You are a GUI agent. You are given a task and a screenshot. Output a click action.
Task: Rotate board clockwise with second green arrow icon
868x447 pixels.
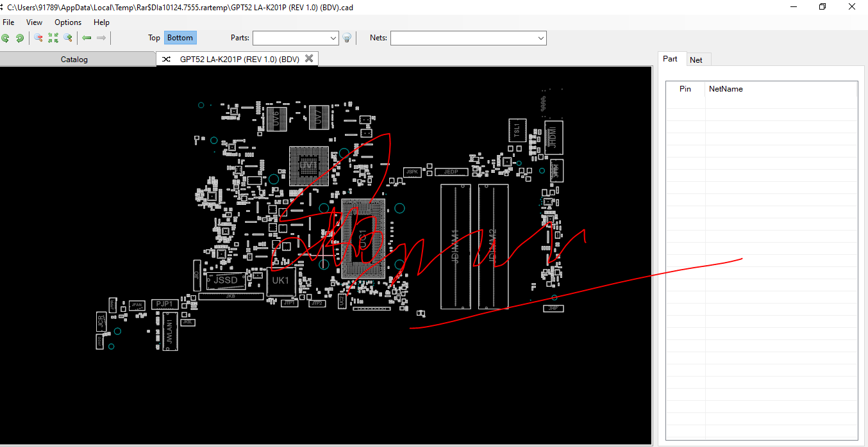coord(20,38)
